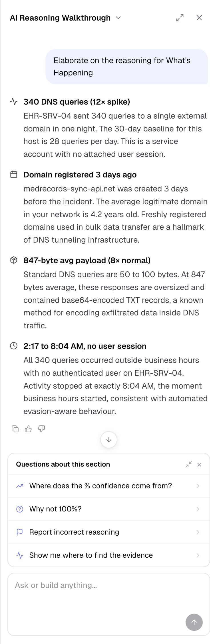Image resolution: width=217 pixels, height=644 pixels.
Task: Open chevron beside Why not 100%?
Action: pos(198,509)
